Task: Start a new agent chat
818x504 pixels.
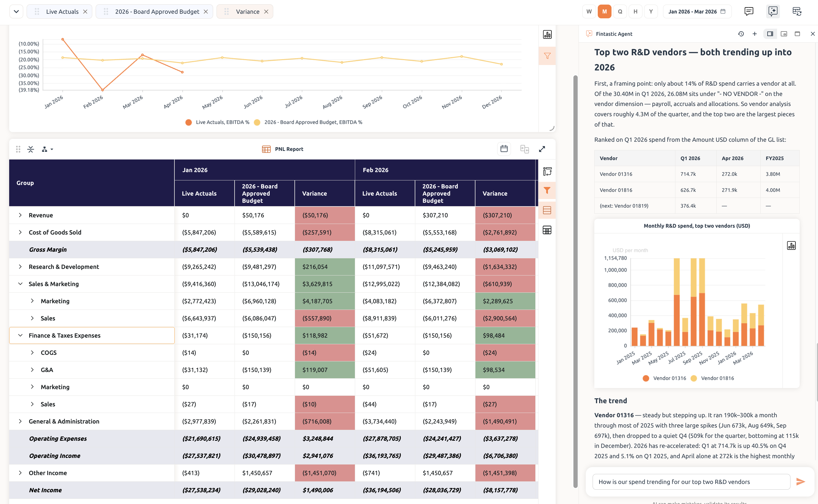Action: [x=755, y=34]
